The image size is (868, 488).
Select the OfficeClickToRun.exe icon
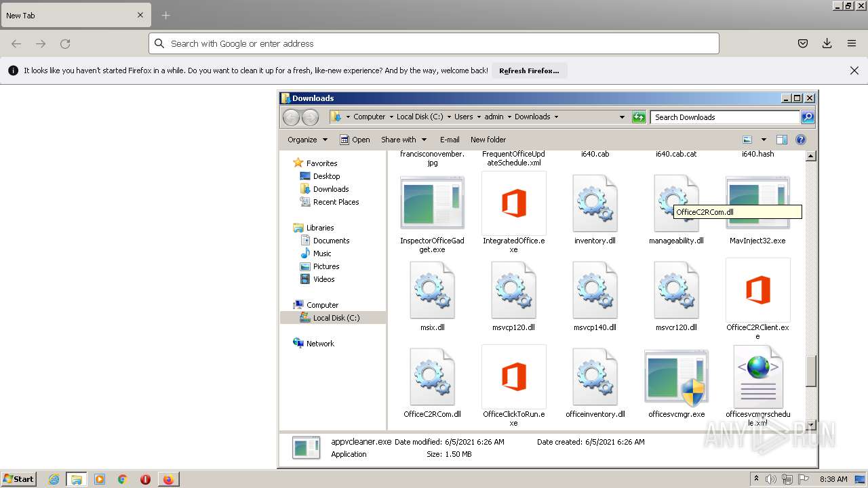click(513, 377)
